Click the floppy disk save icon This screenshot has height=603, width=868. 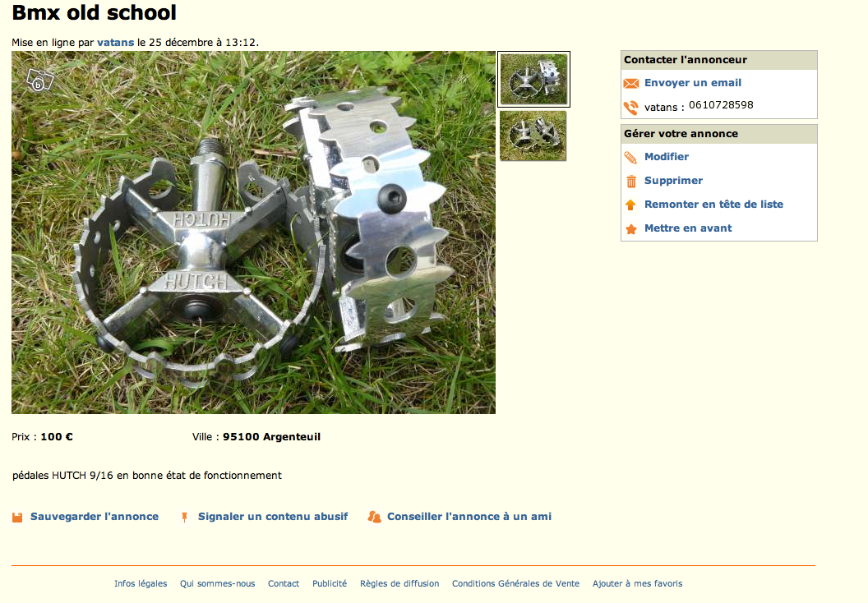[17, 518]
